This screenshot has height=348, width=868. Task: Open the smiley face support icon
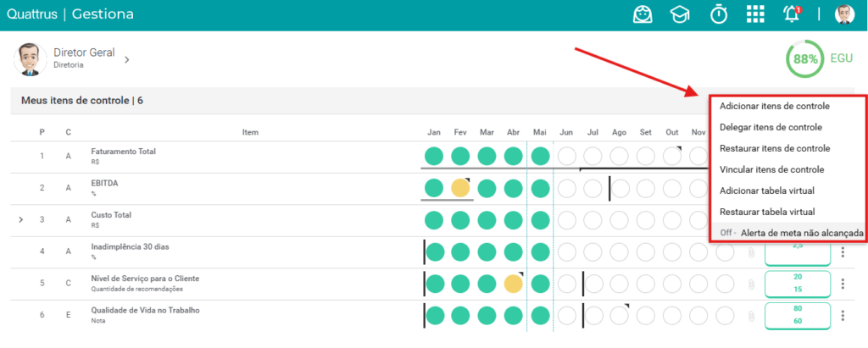(643, 15)
